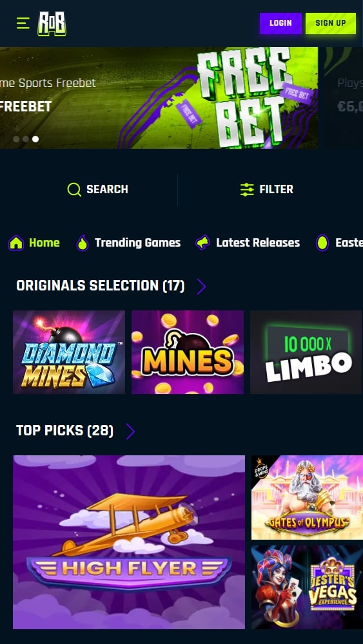Screen dimensions: 363x644
Task: Expand Originals Selection with the arrow
Action: pos(201,287)
